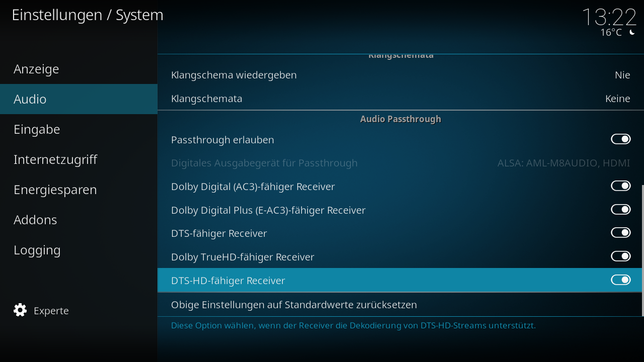Toggle Dolby Digital Plus (E-AC3) receiver switch
The image size is (644, 362).
[621, 210]
